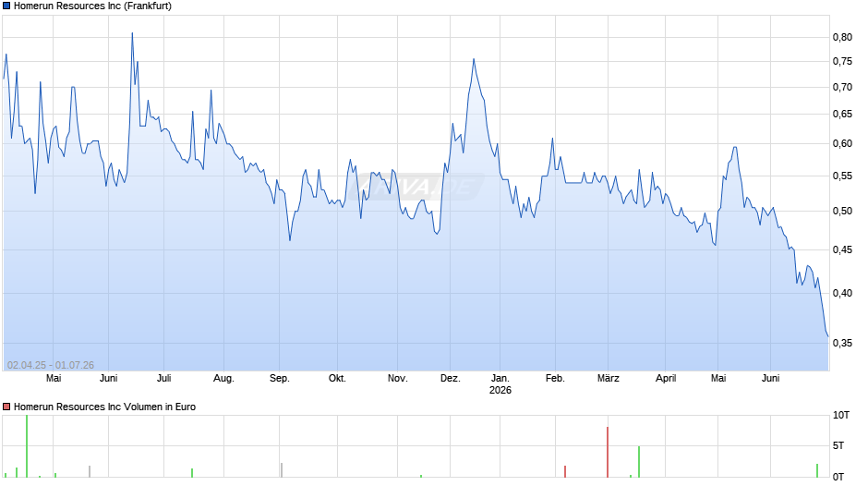Click the 'Homerun Resources Inc Volumen in Euro' label
This screenshot has height=486, width=868.
point(104,407)
